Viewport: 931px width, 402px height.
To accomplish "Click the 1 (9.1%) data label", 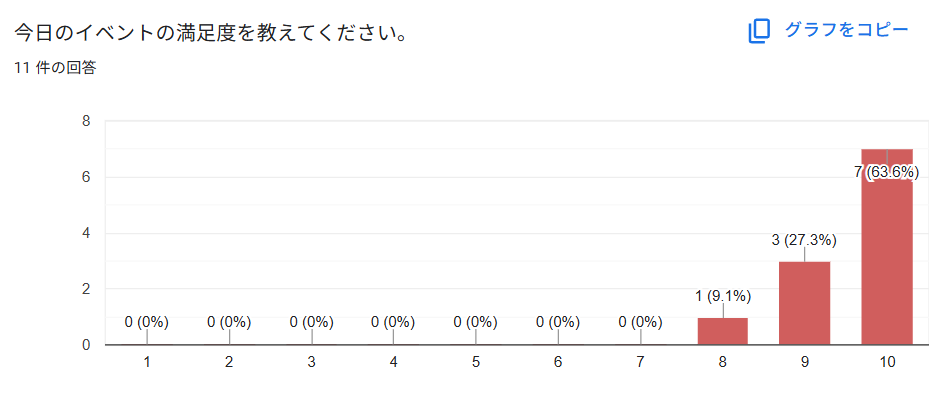I will (723, 296).
